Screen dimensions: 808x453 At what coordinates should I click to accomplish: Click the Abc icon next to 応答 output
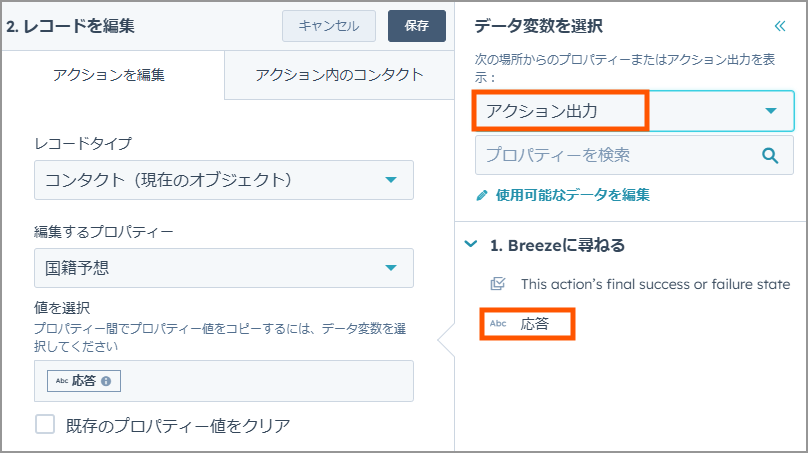click(x=498, y=324)
